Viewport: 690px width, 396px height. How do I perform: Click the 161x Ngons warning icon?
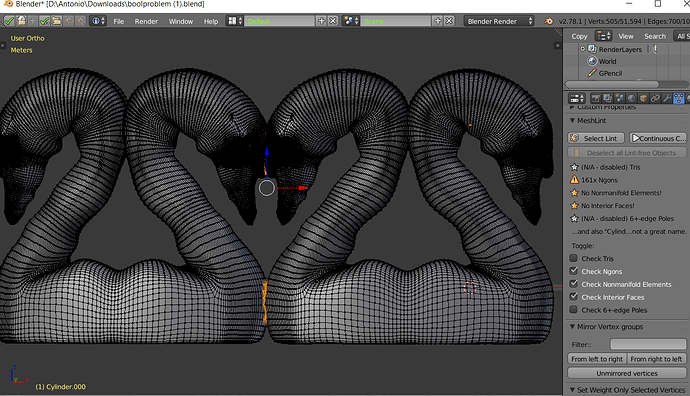tap(574, 180)
